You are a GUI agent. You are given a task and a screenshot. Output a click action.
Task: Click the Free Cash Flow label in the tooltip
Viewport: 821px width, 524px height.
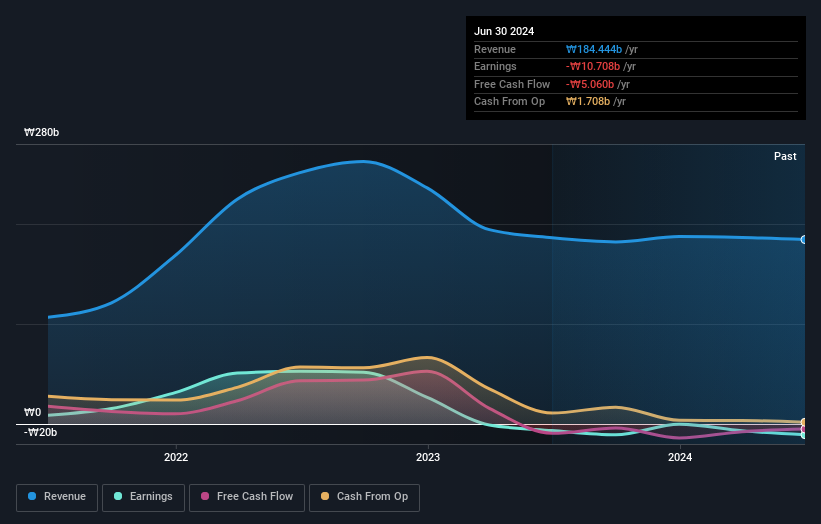click(x=512, y=84)
